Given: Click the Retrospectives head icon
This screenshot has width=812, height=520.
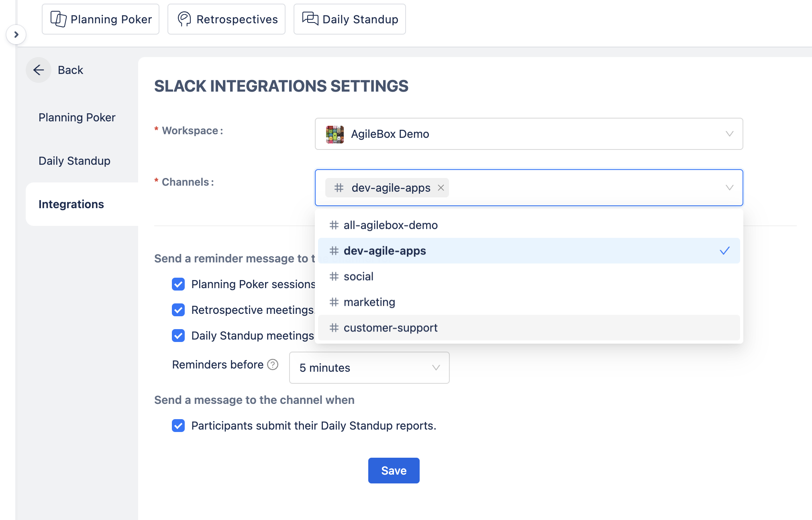Looking at the screenshot, I should click(x=184, y=19).
